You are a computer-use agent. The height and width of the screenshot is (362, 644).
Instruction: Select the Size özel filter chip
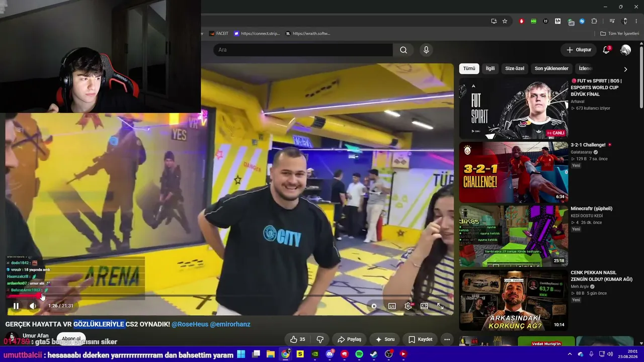click(x=515, y=68)
